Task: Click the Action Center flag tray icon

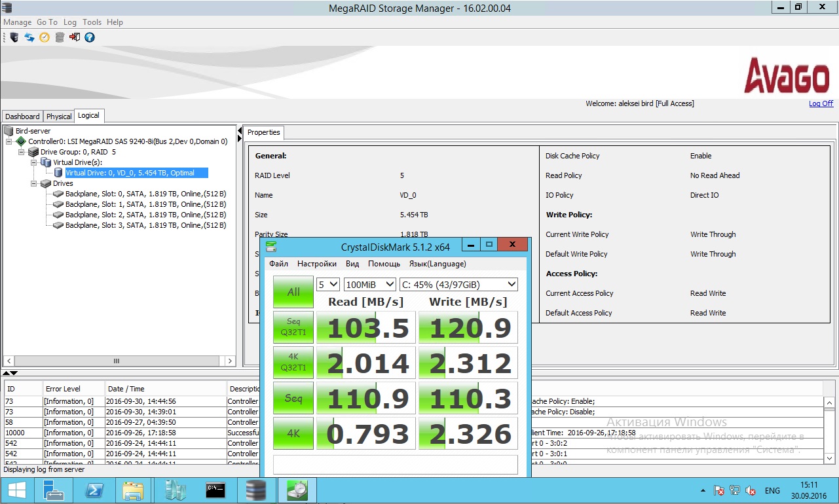Action: coord(718,490)
